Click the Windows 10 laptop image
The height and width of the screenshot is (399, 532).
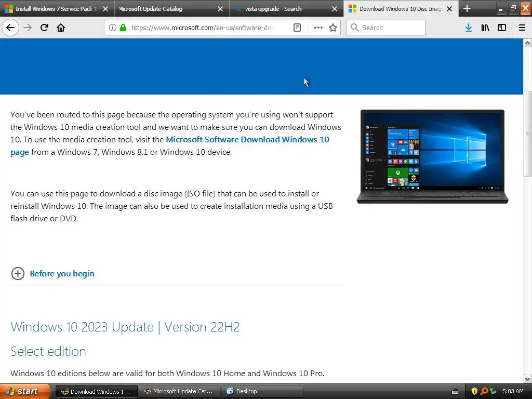pyautogui.click(x=432, y=156)
